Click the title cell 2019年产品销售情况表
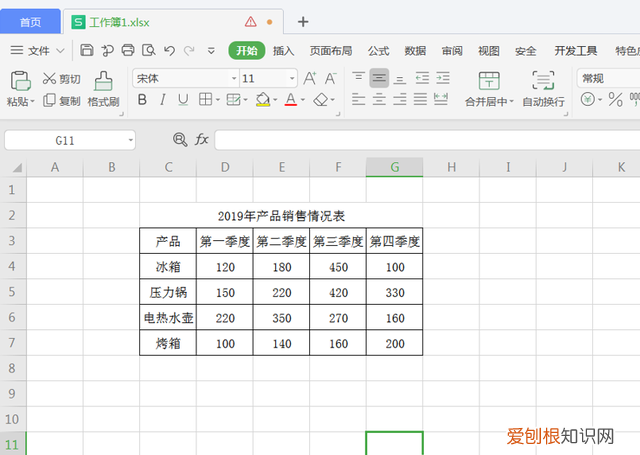Viewport: 640px width, 455px height. click(x=281, y=215)
